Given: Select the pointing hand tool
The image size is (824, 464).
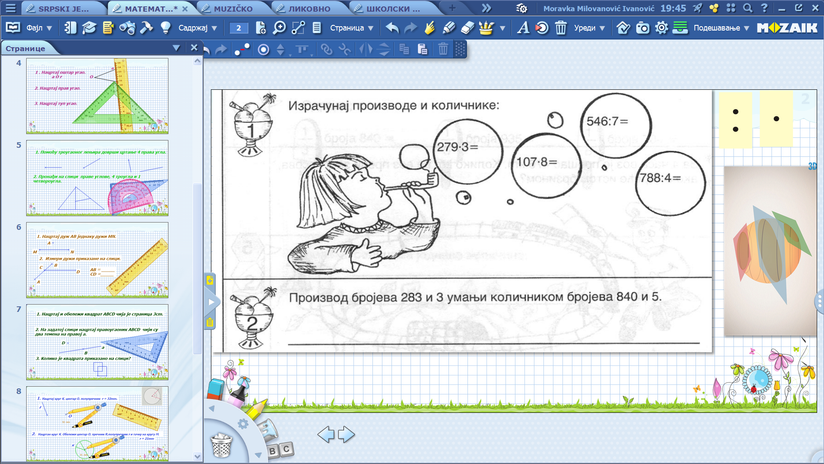Looking at the screenshot, I should [430, 28].
